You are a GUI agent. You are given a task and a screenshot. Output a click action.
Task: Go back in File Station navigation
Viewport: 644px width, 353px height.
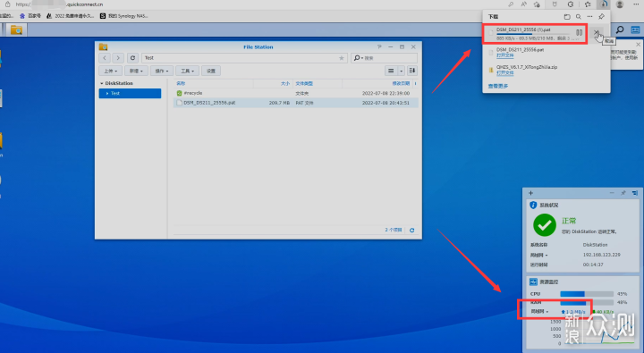click(x=105, y=58)
